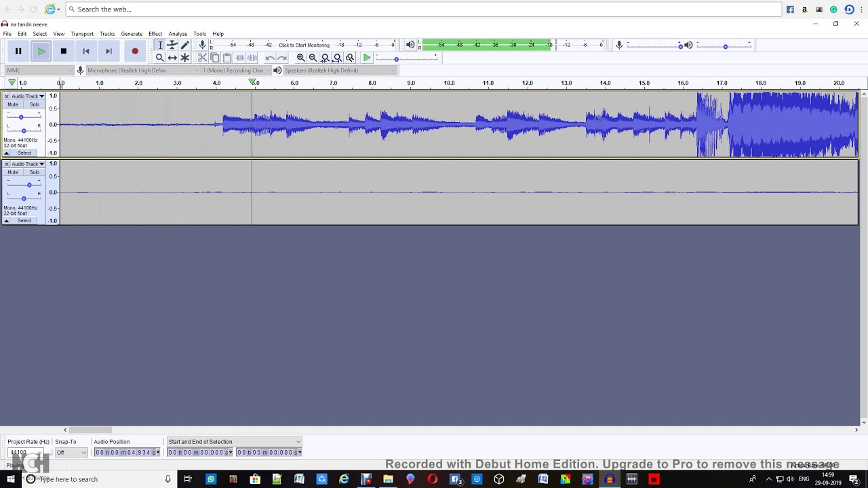Mute the first audio track
Image resolution: width=868 pixels, height=488 pixels.
click(13, 104)
